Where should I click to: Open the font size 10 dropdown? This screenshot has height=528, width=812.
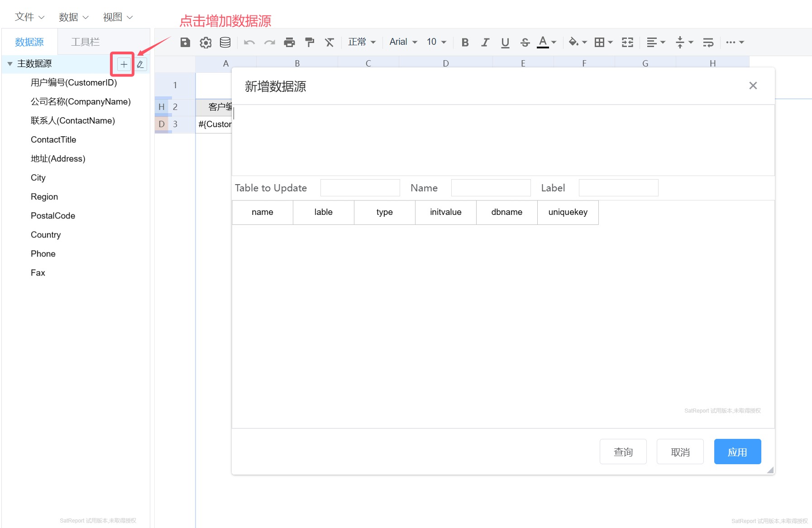click(x=436, y=42)
